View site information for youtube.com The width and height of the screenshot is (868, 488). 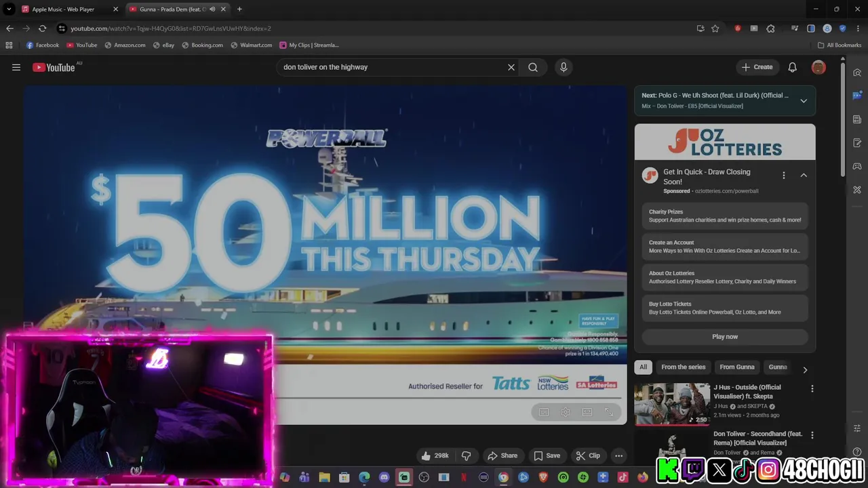(x=62, y=28)
